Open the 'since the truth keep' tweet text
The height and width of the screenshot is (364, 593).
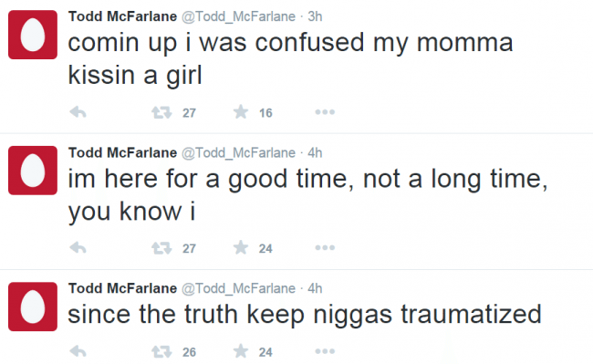pos(305,315)
